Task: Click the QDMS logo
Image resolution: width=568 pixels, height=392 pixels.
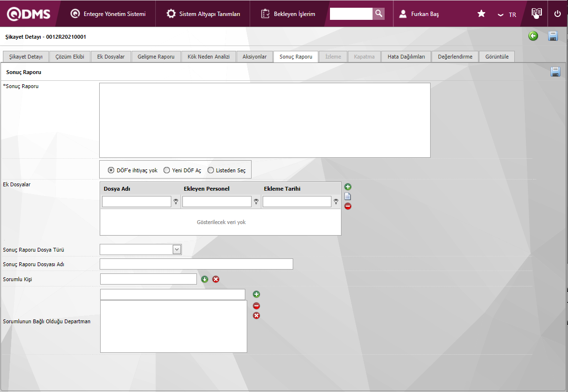Action: (29, 14)
